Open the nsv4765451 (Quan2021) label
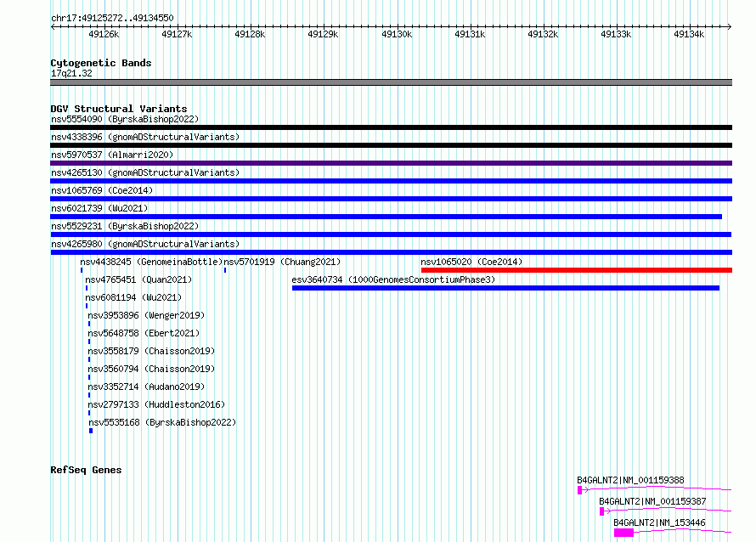Viewport: 756px width, 542px height. pos(138,279)
